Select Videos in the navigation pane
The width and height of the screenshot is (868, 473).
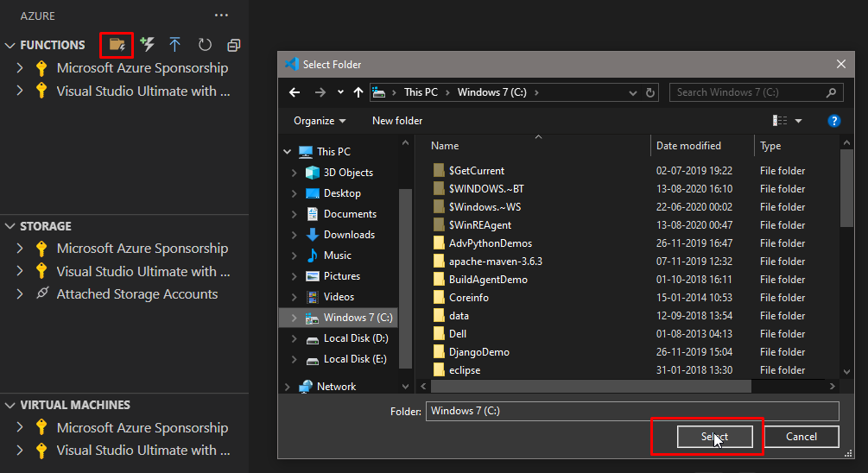point(339,297)
